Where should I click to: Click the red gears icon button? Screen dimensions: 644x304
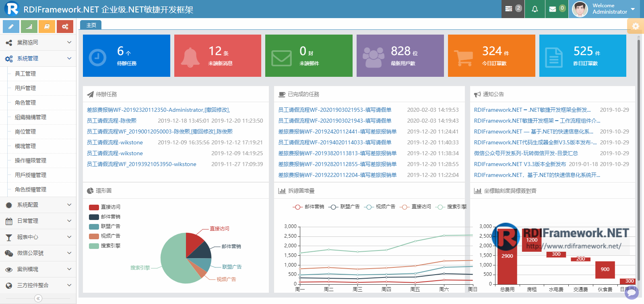[65, 27]
